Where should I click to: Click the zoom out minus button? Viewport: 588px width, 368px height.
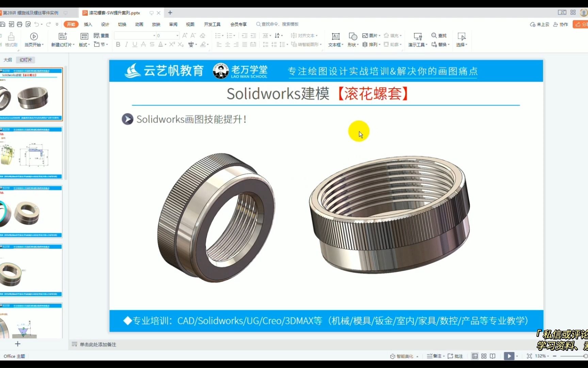[555, 356]
